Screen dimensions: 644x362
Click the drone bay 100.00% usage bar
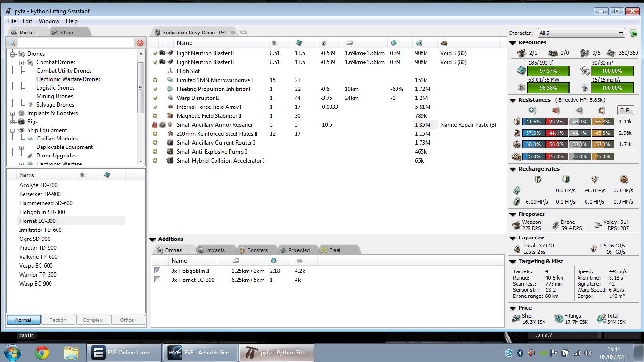click(612, 71)
